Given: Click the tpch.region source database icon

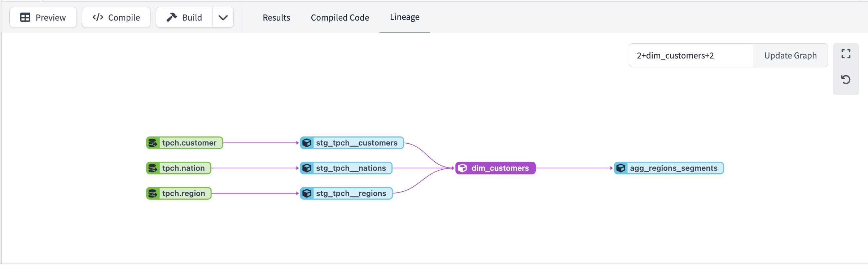Looking at the screenshot, I should click(153, 194).
